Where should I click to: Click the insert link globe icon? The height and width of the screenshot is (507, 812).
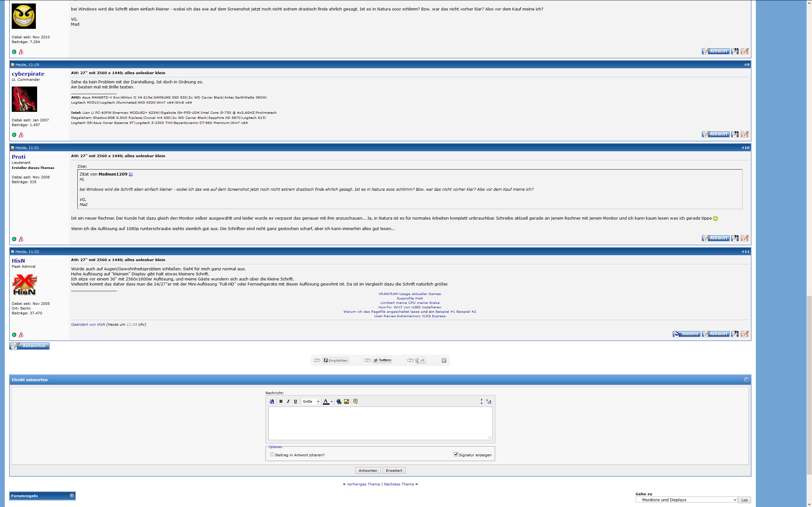[x=339, y=401]
